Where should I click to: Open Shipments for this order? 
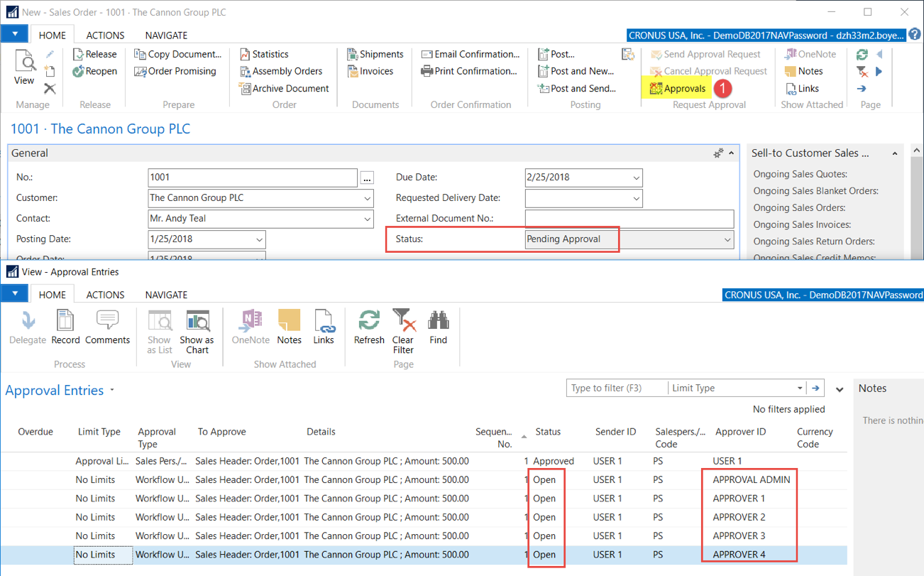(x=375, y=54)
